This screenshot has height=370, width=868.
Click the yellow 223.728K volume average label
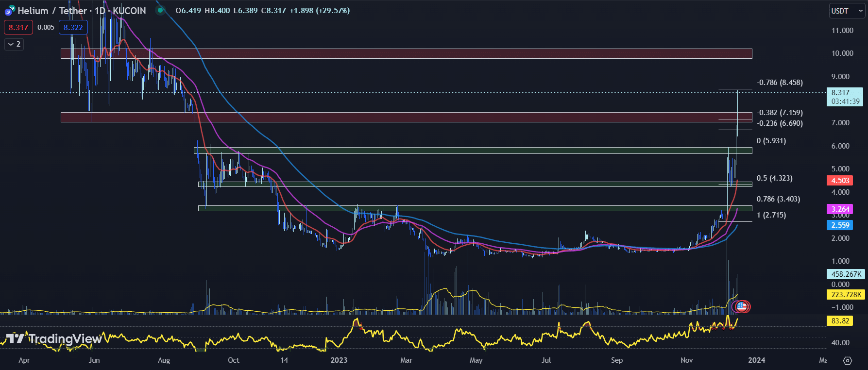[x=846, y=295]
